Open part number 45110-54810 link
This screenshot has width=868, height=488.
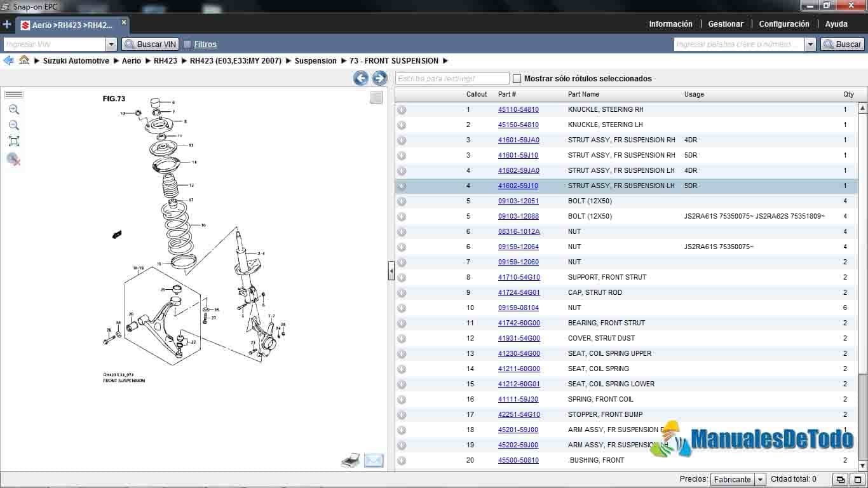(x=518, y=109)
